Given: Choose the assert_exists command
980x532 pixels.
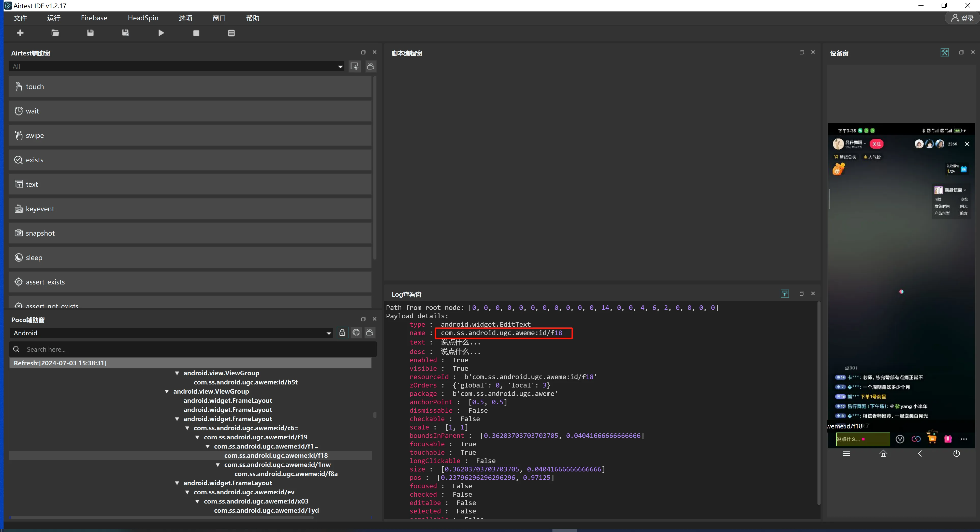Looking at the screenshot, I should coord(190,282).
